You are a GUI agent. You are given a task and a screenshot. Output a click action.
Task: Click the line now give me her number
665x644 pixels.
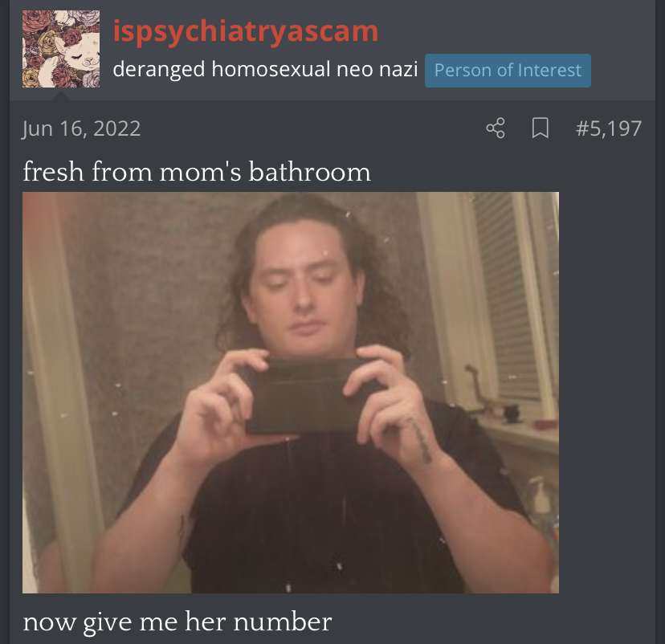pos(177,622)
